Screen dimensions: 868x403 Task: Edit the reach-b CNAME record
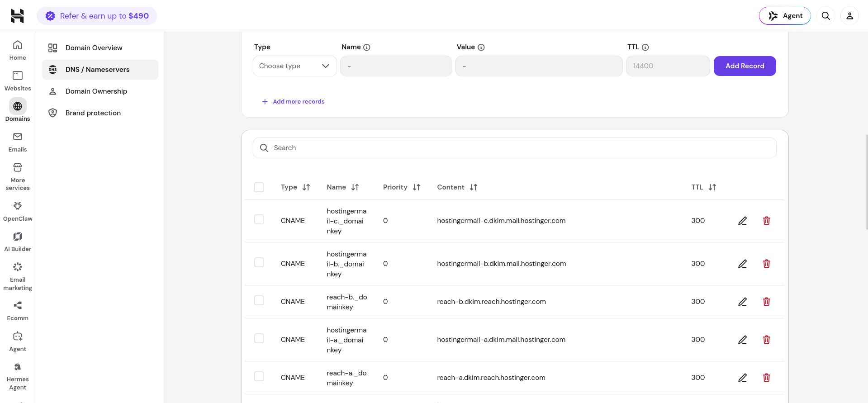click(742, 302)
